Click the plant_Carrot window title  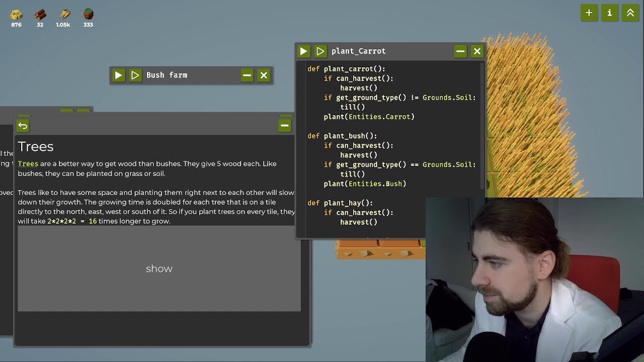(x=358, y=51)
